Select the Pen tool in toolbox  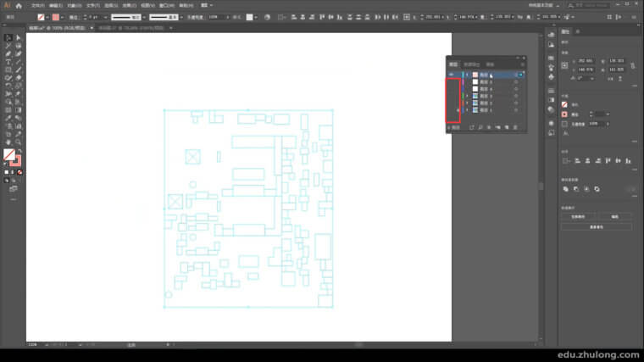8,53
